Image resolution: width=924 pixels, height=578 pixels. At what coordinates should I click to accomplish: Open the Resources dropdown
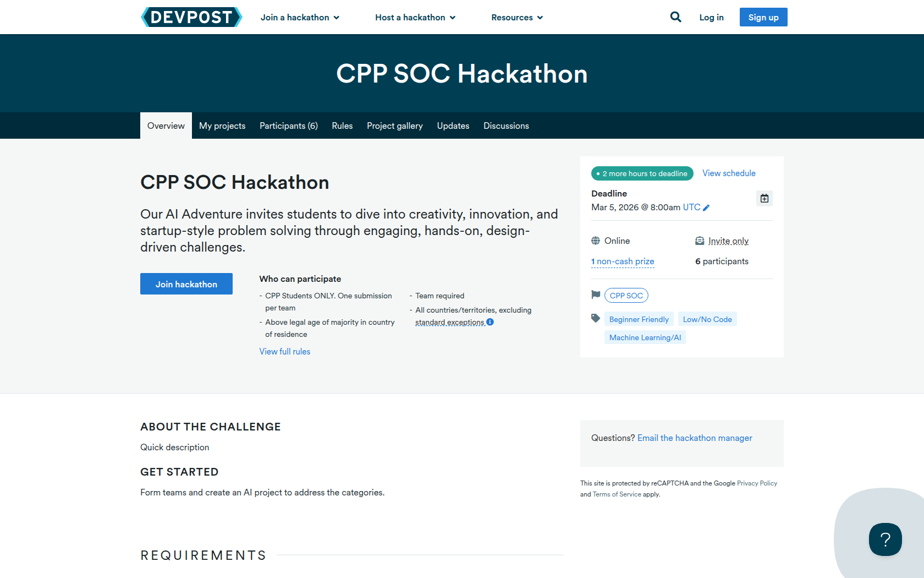517,18
